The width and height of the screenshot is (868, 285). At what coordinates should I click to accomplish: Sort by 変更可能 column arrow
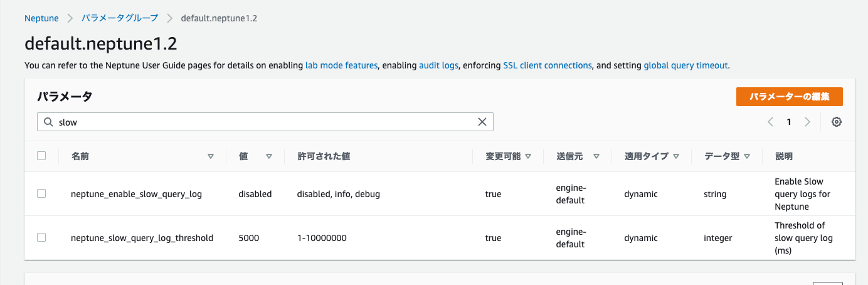(528, 157)
